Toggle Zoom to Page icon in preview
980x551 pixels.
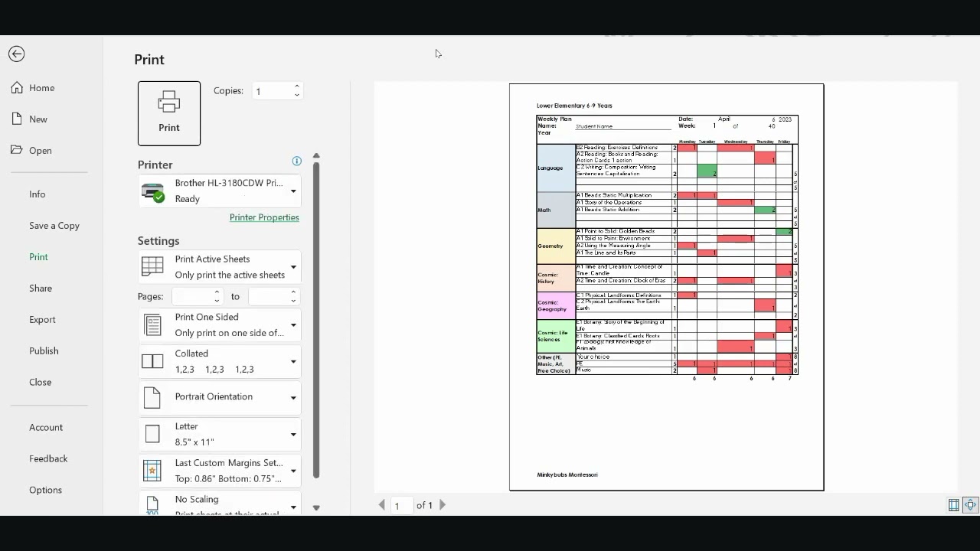click(x=971, y=505)
